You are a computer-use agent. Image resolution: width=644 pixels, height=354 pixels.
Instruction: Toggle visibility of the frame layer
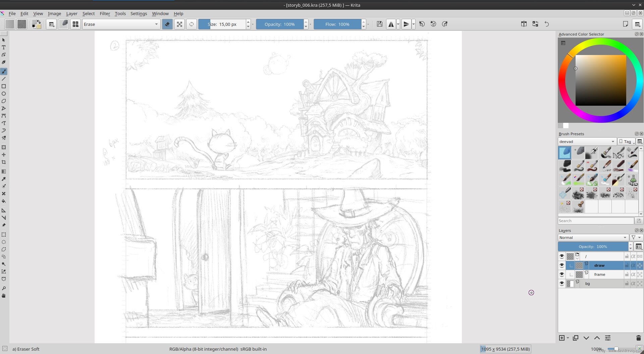click(562, 274)
